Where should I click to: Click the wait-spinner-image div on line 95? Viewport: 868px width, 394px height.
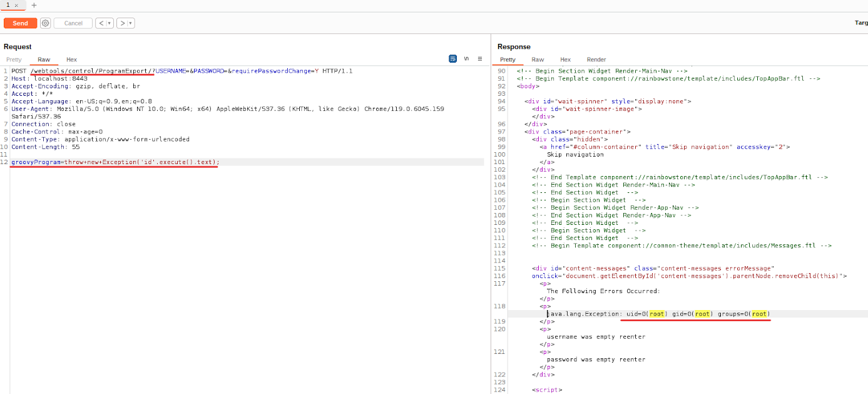(x=587, y=108)
